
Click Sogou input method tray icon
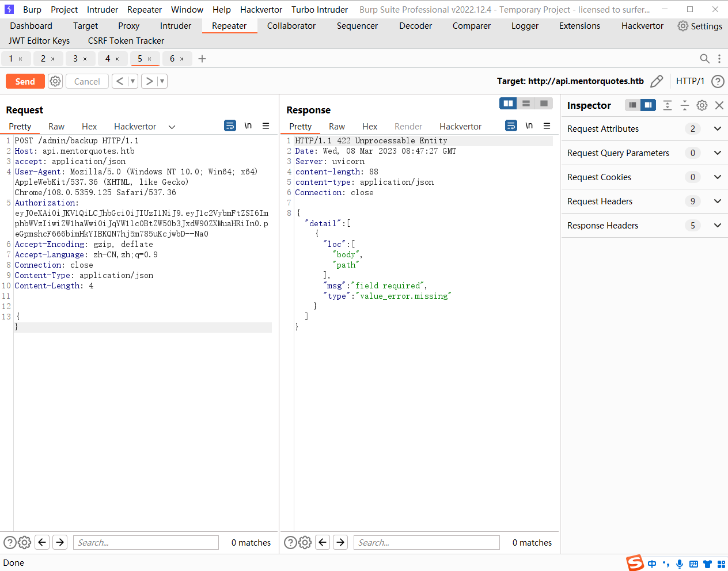[635, 563]
